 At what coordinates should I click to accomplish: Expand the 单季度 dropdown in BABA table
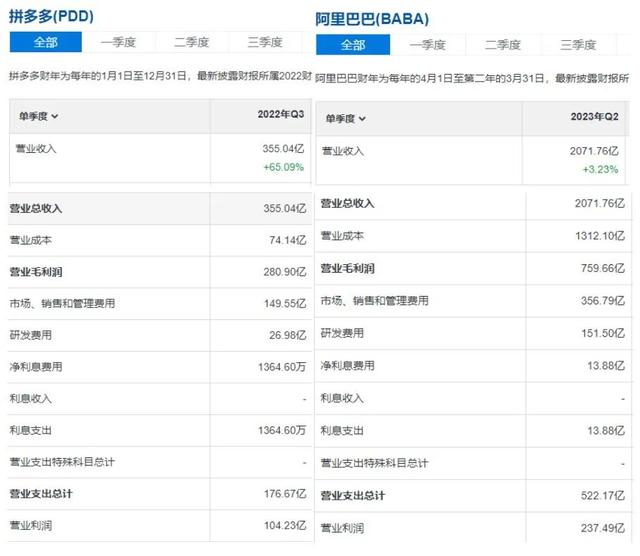(348, 119)
